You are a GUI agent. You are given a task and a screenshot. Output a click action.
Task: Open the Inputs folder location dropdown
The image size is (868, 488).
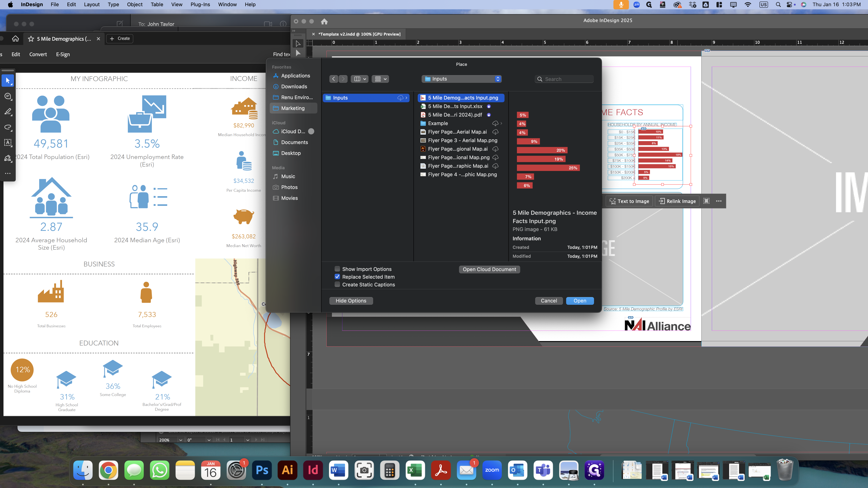pyautogui.click(x=462, y=79)
